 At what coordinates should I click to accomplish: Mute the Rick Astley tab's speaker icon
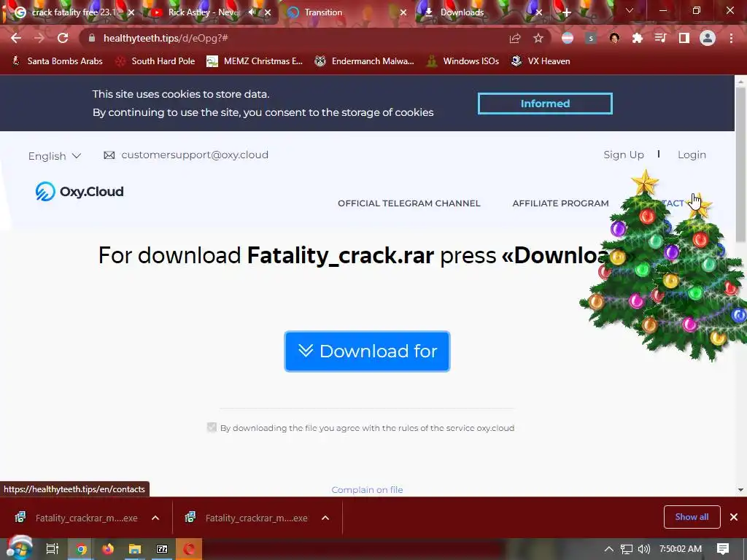click(252, 12)
